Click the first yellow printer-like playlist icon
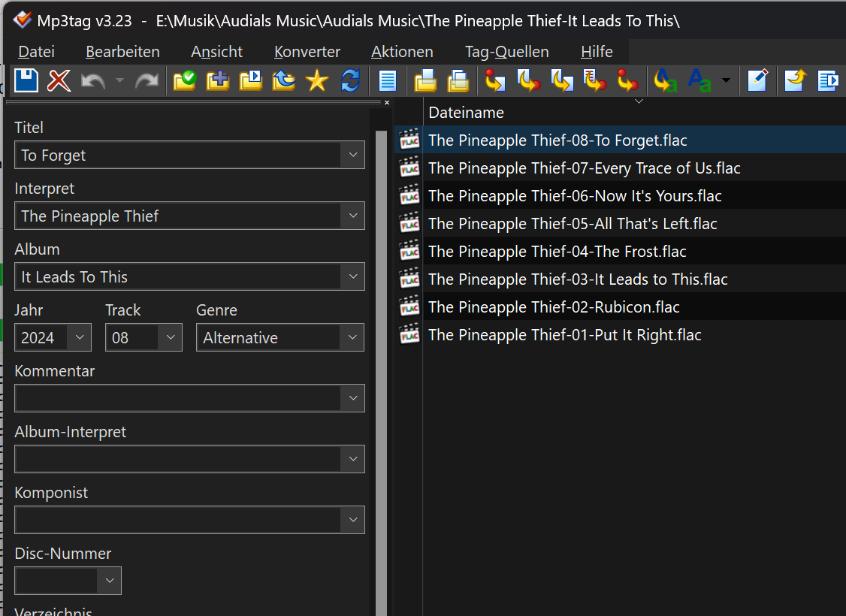 [x=425, y=81]
